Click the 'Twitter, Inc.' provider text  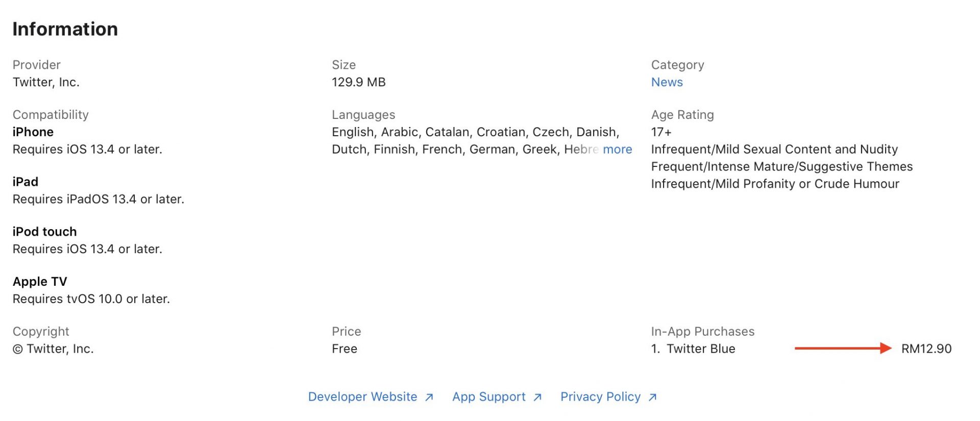(x=46, y=82)
